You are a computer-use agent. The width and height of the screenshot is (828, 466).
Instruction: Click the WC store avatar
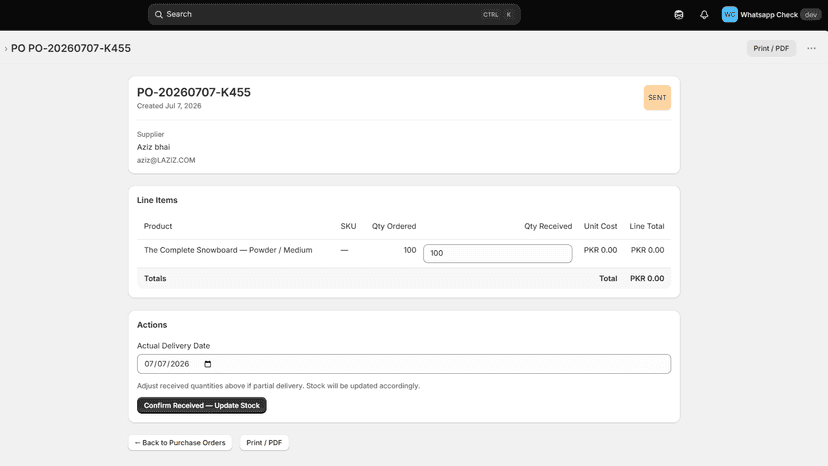[729, 14]
